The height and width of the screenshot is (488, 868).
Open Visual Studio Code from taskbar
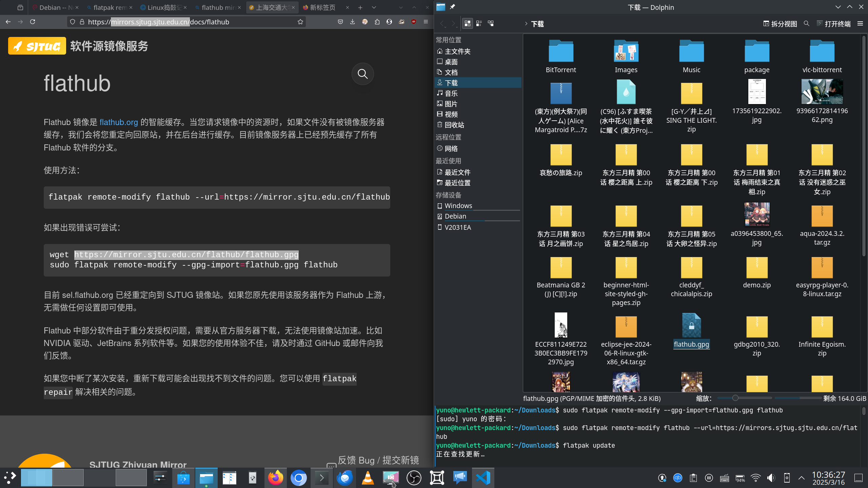(x=483, y=478)
